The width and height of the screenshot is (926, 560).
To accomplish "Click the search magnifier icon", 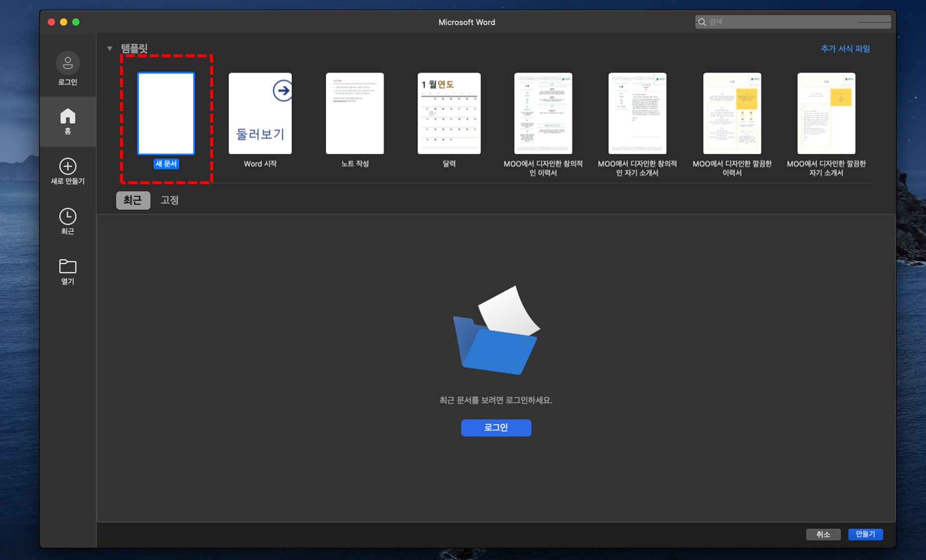I will tap(702, 22).
